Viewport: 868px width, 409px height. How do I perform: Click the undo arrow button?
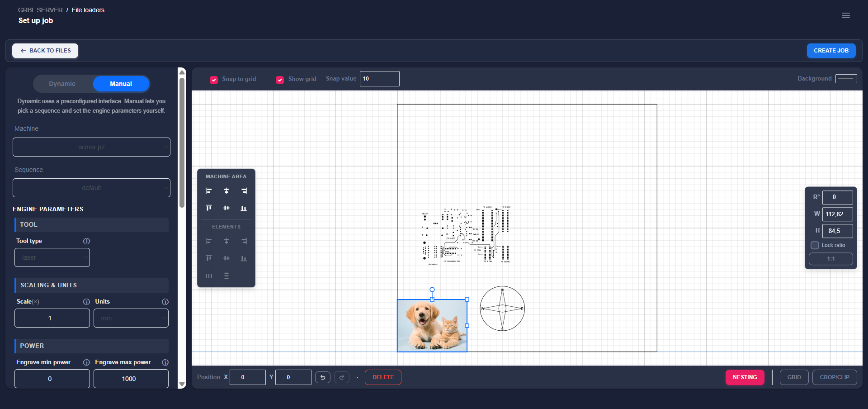pyautogui.click(x=323, y=377)
